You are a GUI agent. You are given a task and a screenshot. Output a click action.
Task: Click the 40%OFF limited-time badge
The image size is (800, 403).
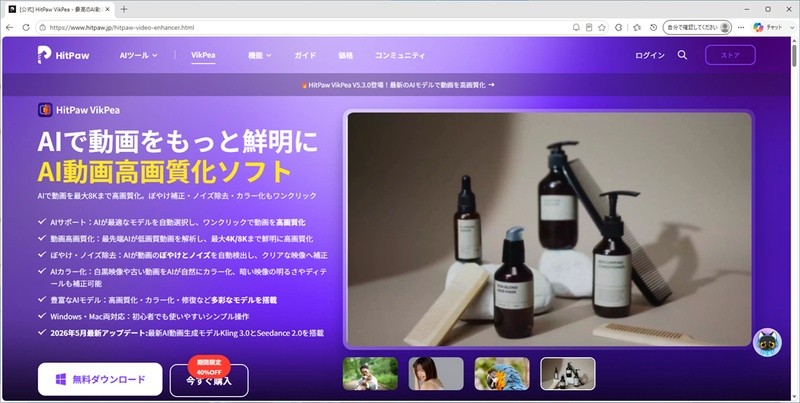(209, 367)
